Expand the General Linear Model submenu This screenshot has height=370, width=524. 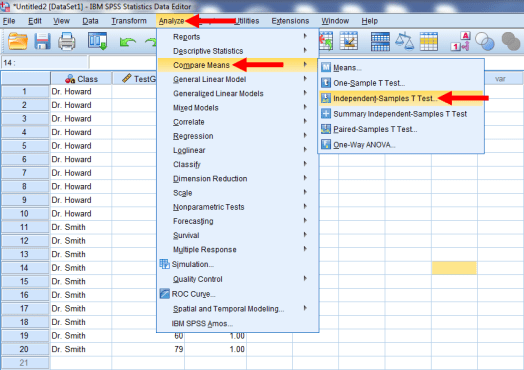coord(237,79)
